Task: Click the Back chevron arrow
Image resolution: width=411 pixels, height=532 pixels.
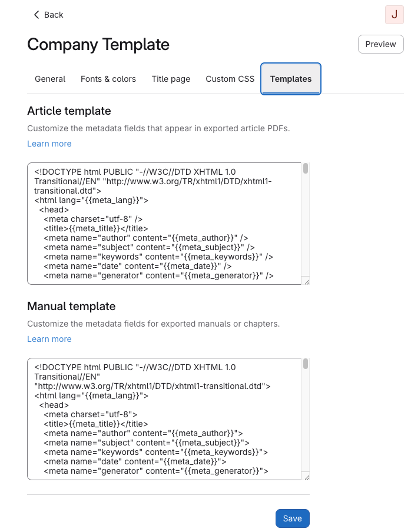Action: pos(37,15)
